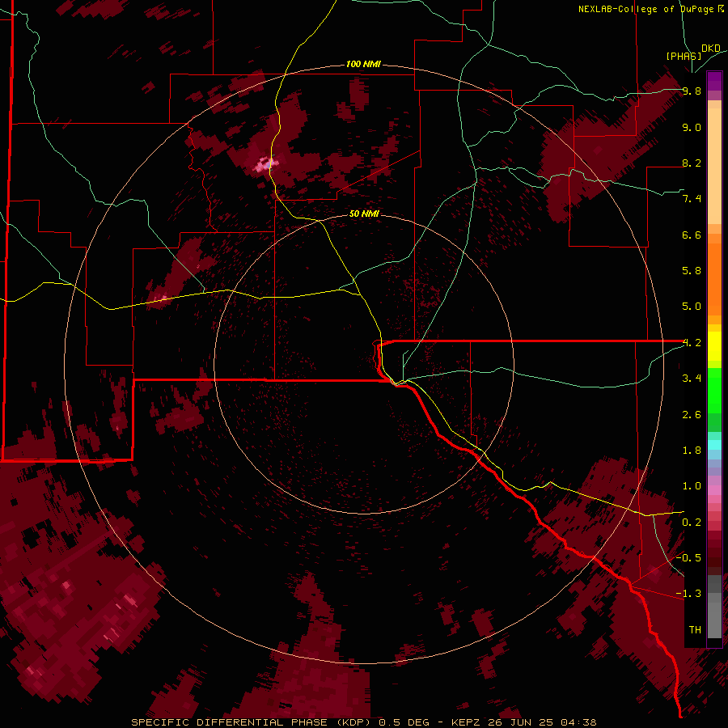This screenshot has height=728, width=728.
Task: Click the [PHAS] units label
Action: [684, 56]
